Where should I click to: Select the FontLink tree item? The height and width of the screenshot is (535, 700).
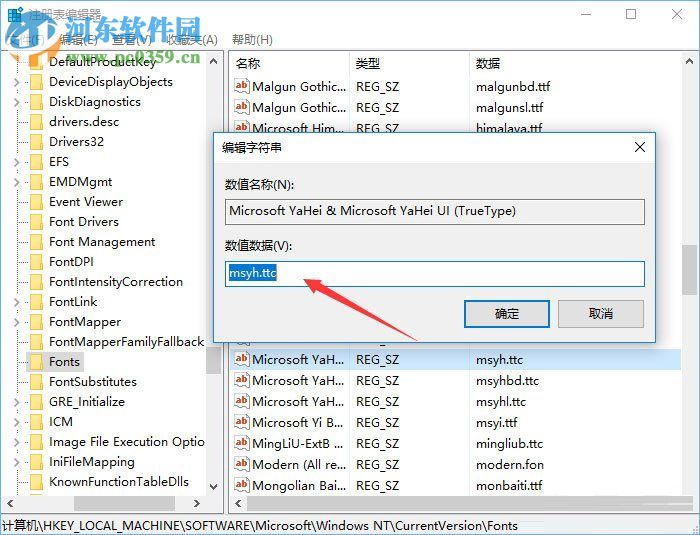[x=73, y=302]
